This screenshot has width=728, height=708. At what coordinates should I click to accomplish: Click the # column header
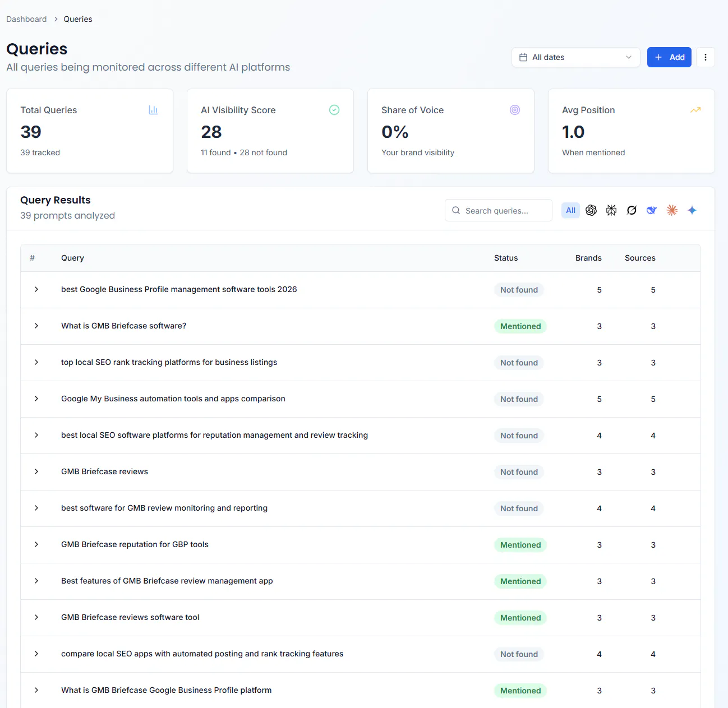(32, 258)
